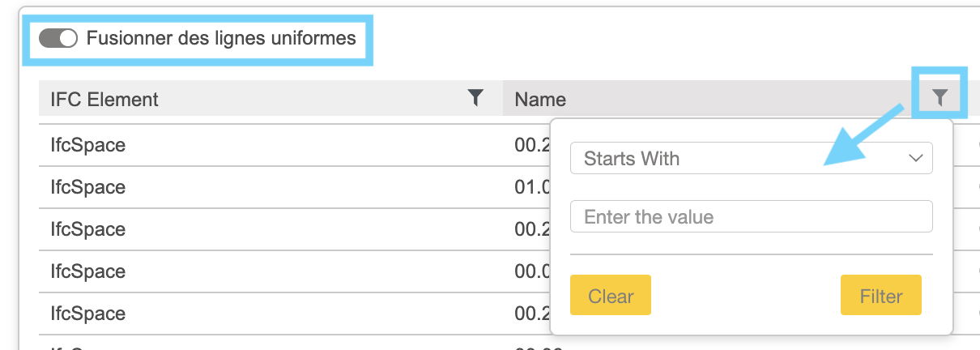980x350 pixels.
Task: Apply the filter with the Filter button
Action: 881,296
